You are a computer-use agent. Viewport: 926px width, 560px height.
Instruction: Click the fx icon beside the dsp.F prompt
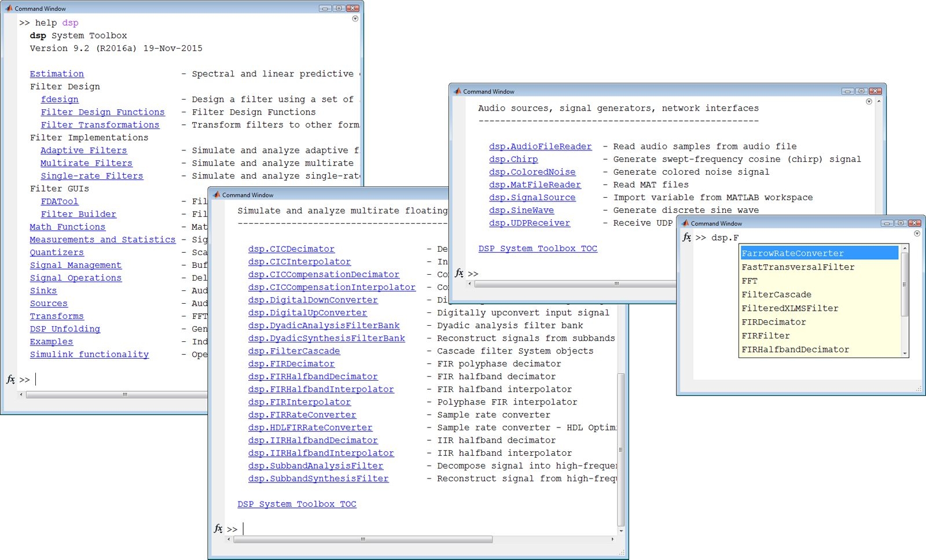[x=686, y=237]
